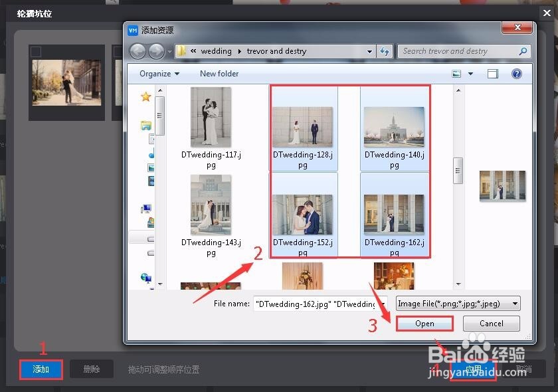Click the file list vertical scrollbar
The width and height of the screenshot is (558, 392).
(458, 171)
